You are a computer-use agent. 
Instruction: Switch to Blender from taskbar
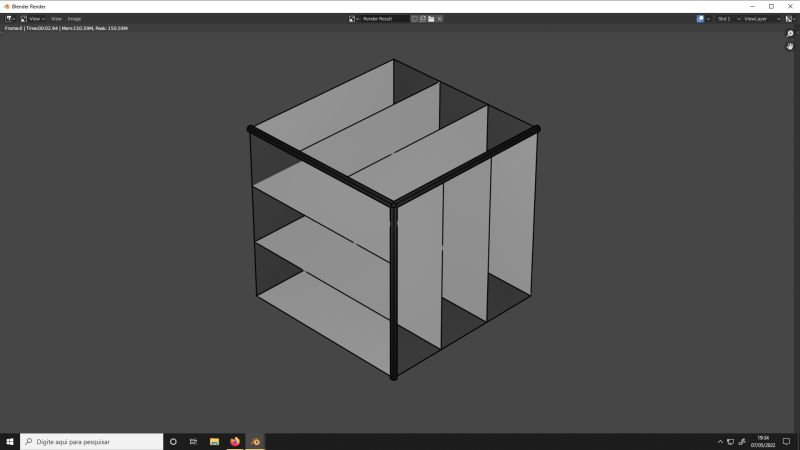click(256, 442)
